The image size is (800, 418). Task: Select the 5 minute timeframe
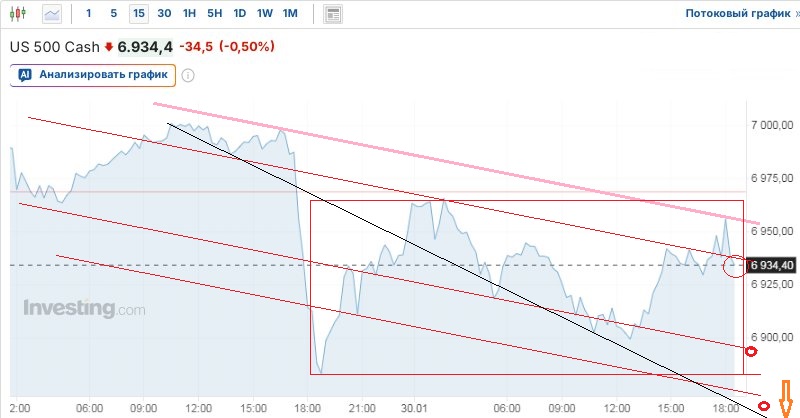[x=113, y=14]
